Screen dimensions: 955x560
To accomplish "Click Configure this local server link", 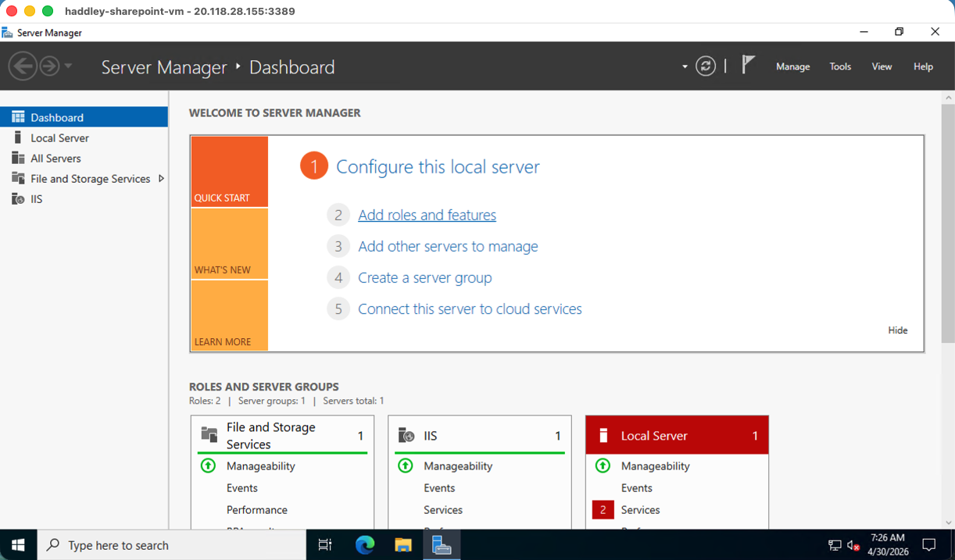I will coord(438,166).
